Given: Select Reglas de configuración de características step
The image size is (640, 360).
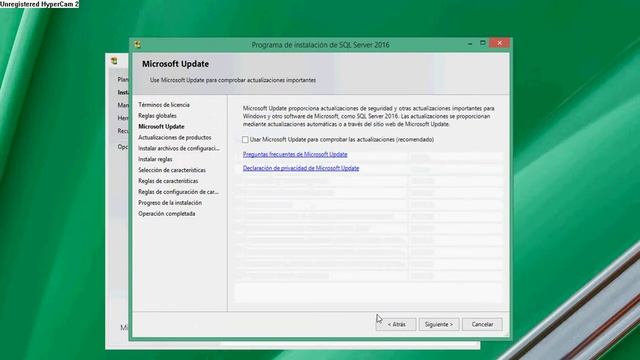Looking at the screenshot, I should [178, 192].
